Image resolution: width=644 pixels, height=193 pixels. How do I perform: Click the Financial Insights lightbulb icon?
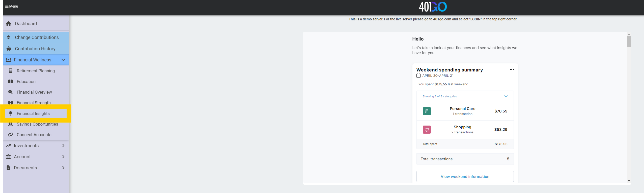[11, 113]
